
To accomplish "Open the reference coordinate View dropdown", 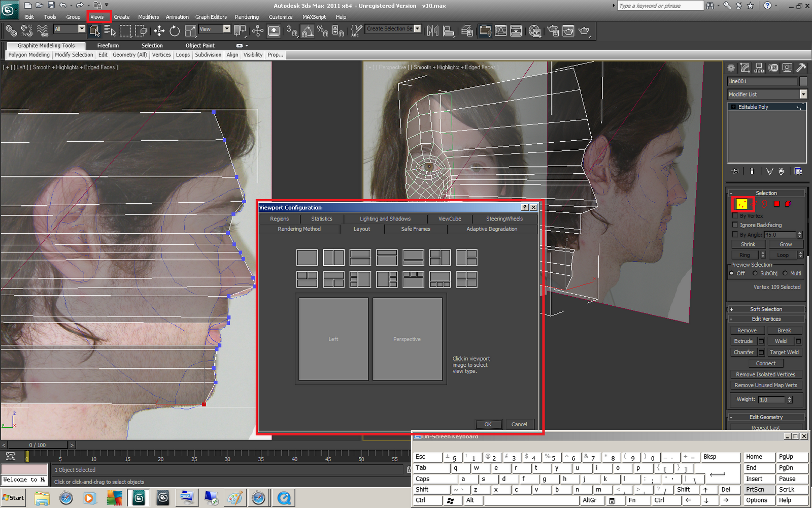I will (227, 29).
